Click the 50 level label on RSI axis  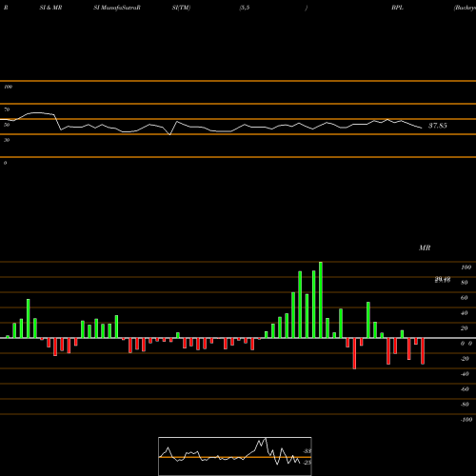pyautogui.click(x=7, y=125)
